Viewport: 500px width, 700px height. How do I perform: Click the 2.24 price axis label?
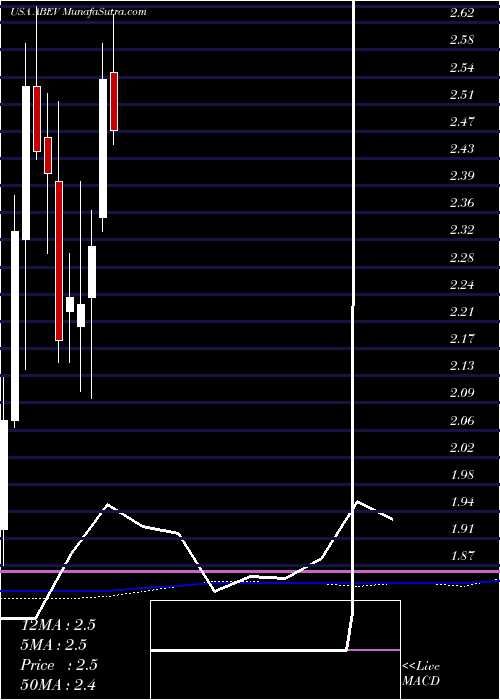pyautogui.click(x=462, y=284)
